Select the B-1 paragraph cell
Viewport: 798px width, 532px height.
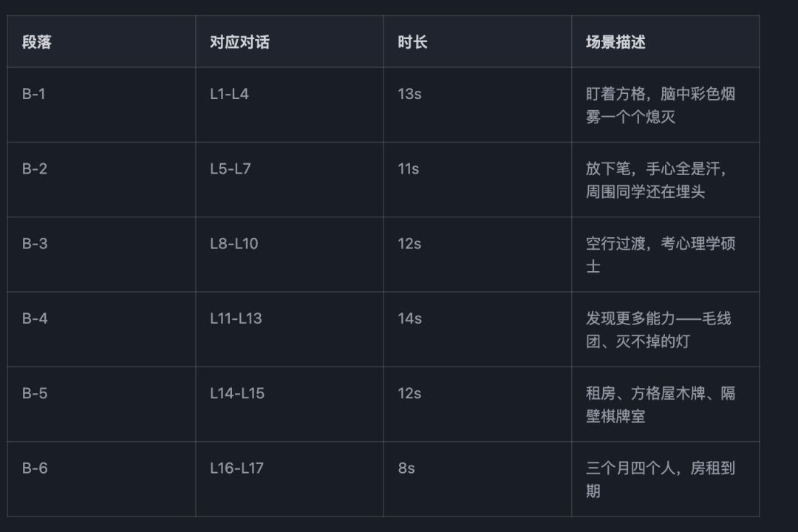click(34, 94)
